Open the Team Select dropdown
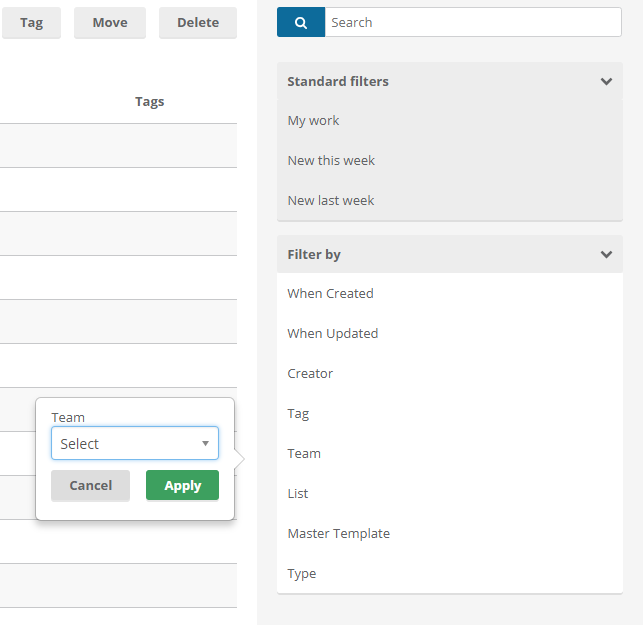This screenshot has height=625, width=643. point(135,443)
